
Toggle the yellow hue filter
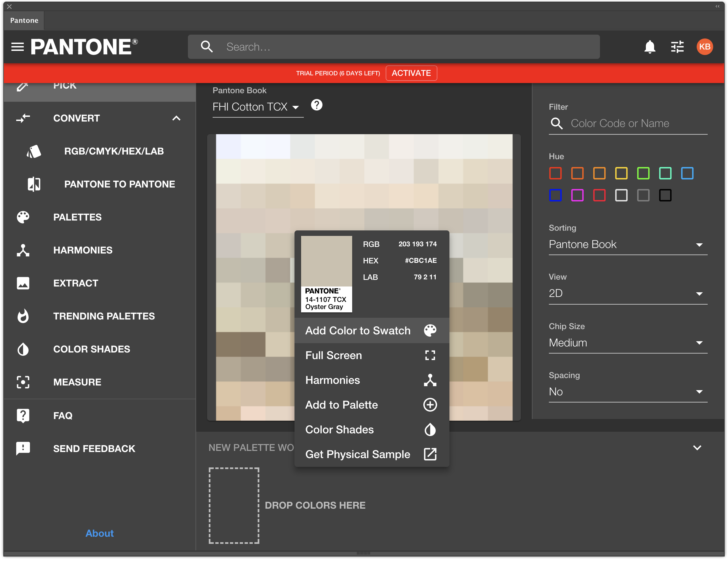tap(621, 173)
